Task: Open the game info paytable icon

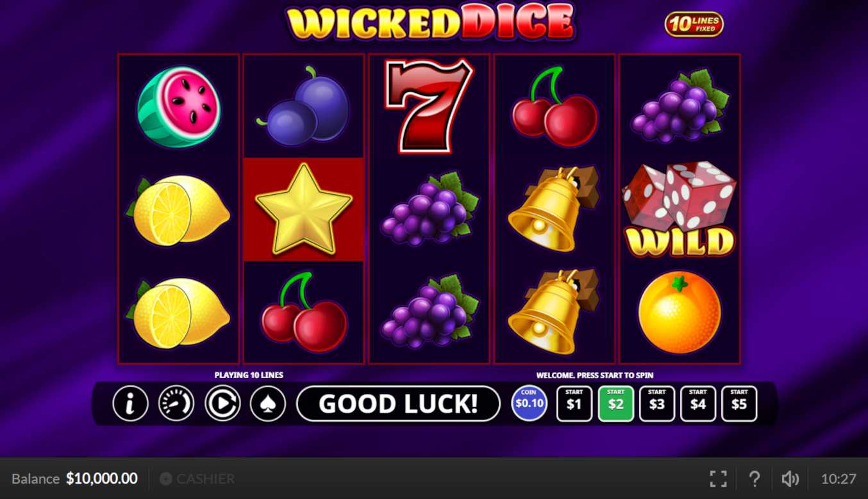Action: [x=130, y=404]
